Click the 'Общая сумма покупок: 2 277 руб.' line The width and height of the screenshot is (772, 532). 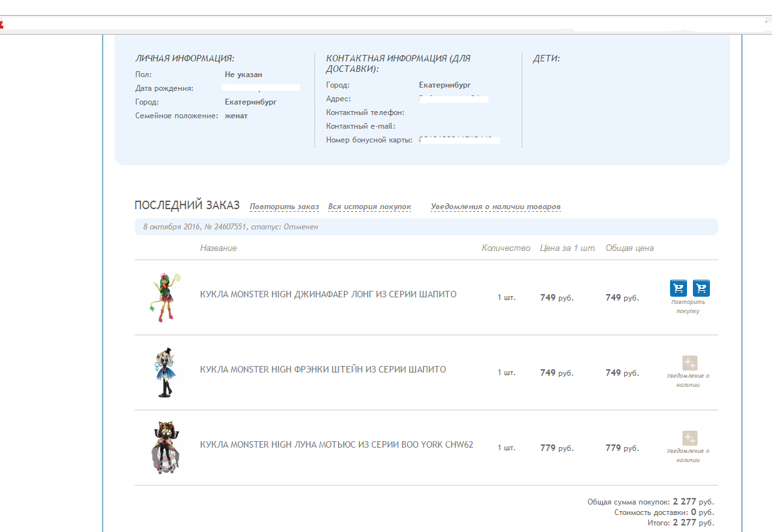point(650,502)
